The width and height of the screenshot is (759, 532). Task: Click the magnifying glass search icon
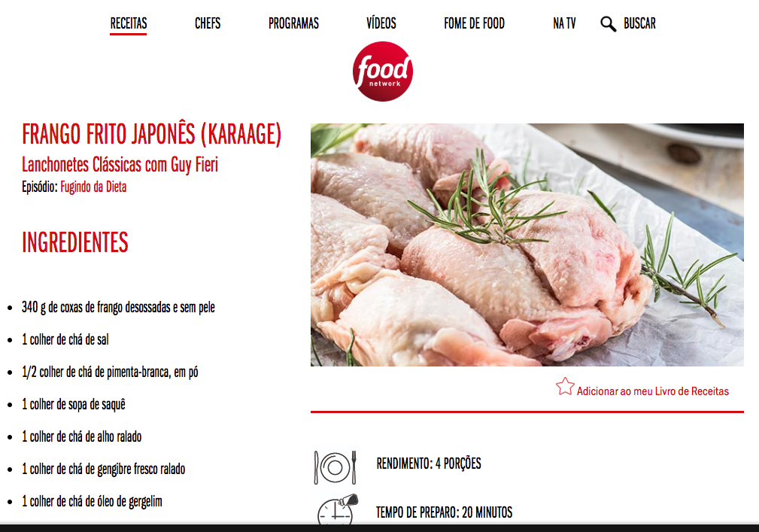click(608, 24)
